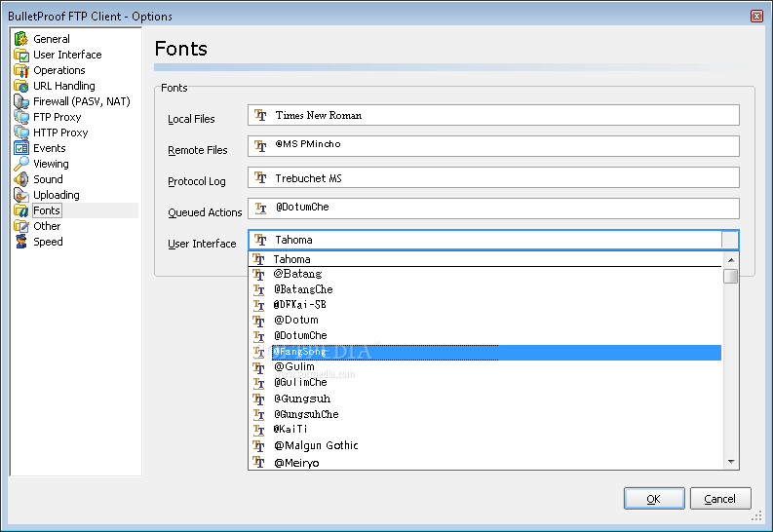
Task: Choose @KaiTi from the font list
Action: [485, 430]
